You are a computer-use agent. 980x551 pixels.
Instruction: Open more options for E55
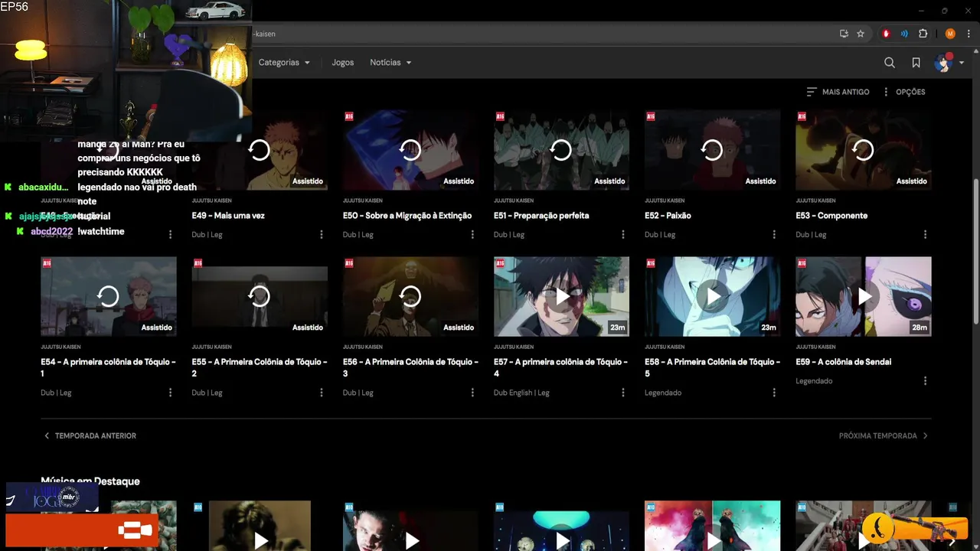(x=322, y=393)
